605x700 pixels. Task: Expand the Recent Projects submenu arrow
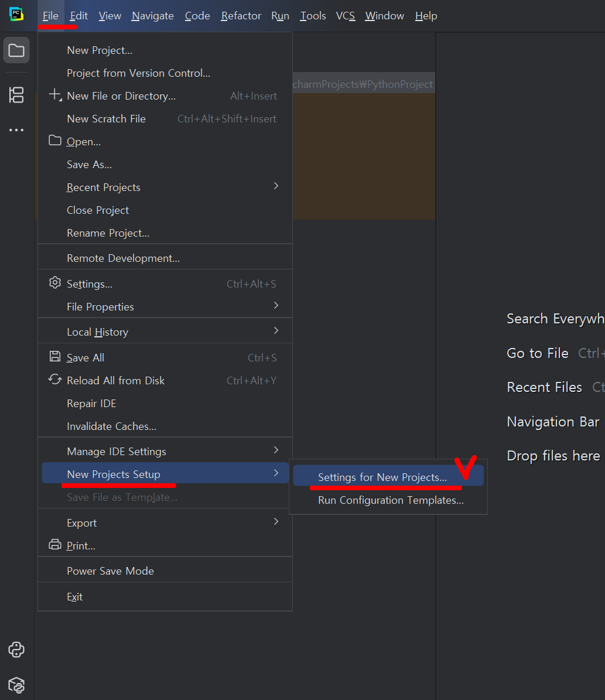276,186
